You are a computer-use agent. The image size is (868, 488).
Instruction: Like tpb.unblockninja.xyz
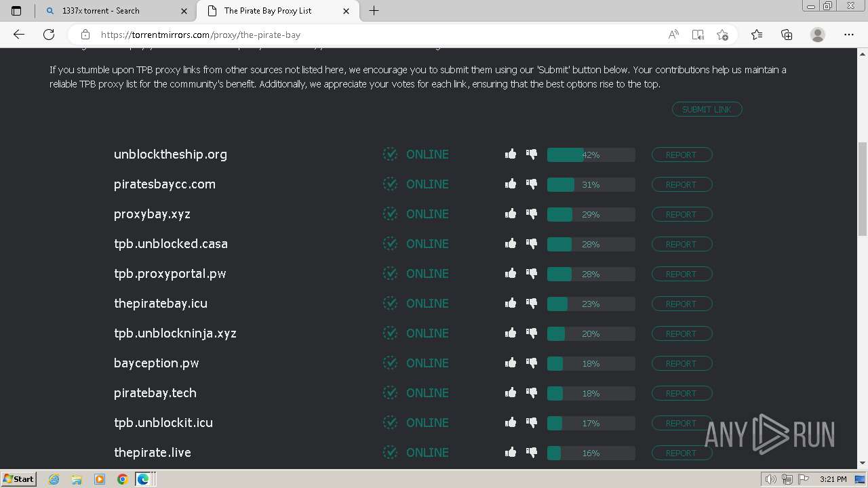coord(511,333)
